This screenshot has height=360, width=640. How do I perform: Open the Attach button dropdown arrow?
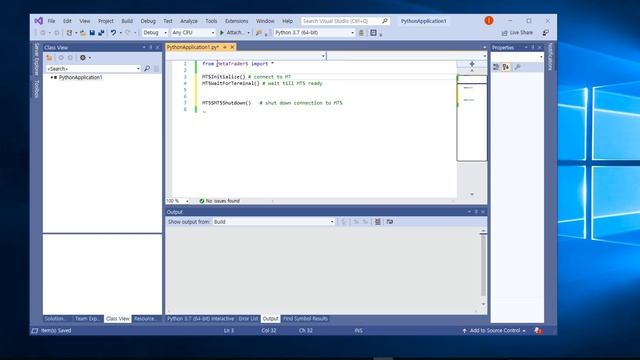point(248,33)
